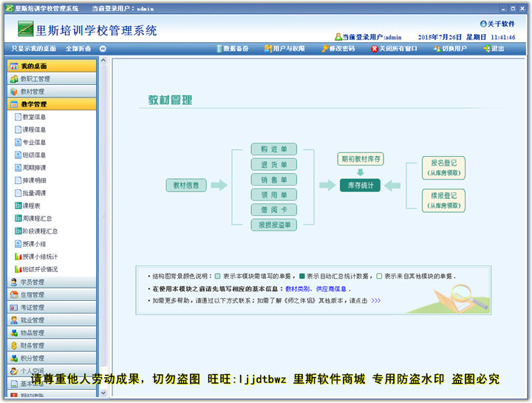Click 切换用户 in the toolbar
This screenshot has width=532, height=403.
coord(450,49)
